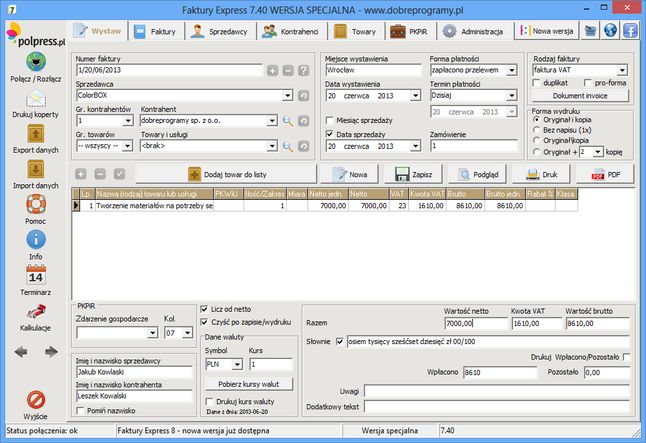Click the Uwagi input field

pos(497,391)
